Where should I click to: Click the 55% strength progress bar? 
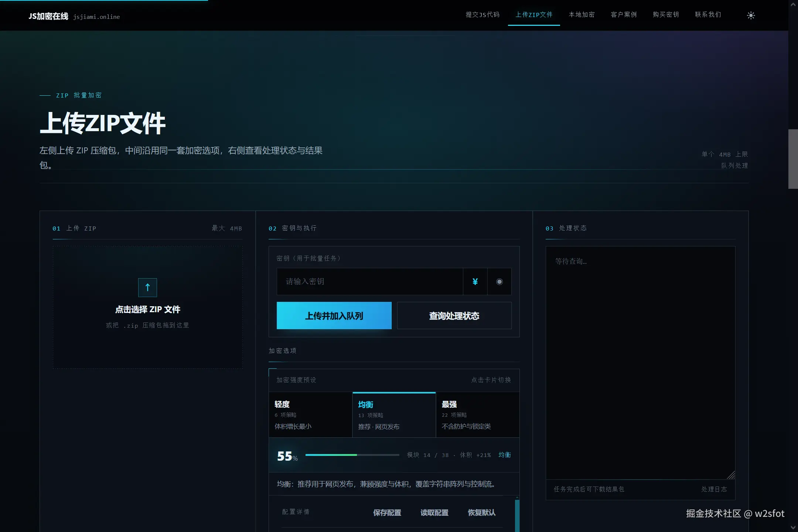tap(352, 455)
